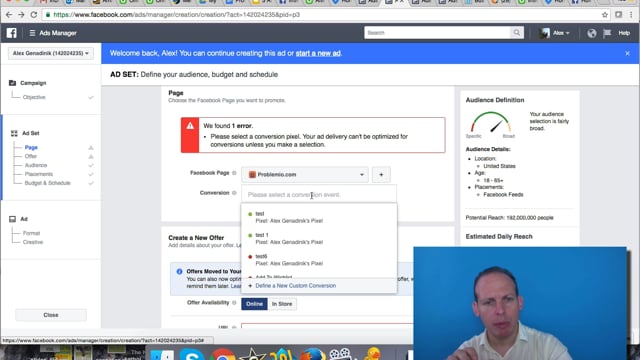Bookmark page with star icon

[604, 15]
